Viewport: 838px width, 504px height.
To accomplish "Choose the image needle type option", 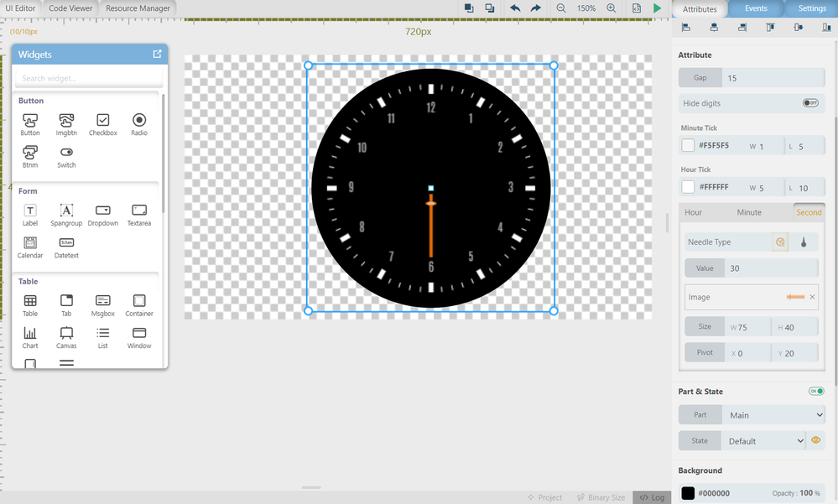I will 780,242.
